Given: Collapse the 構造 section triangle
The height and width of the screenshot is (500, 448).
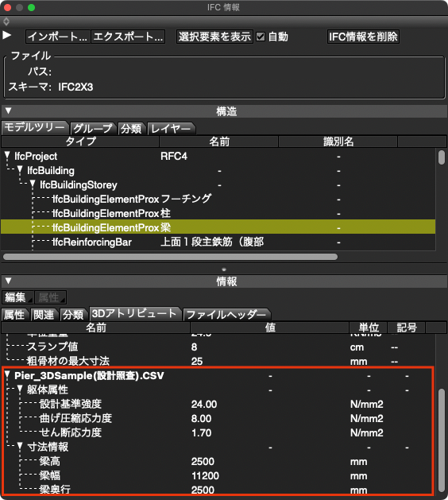Looking at the screenshot, I should click(x=8, y=111).
